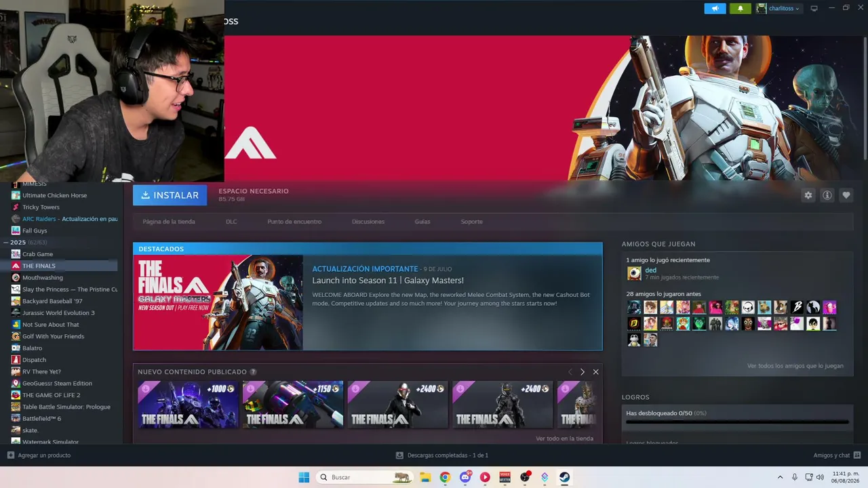The width and height of the screenshot is (868, 488).
Task: Open Amigos y chat panel
Action: coord(837,455)
